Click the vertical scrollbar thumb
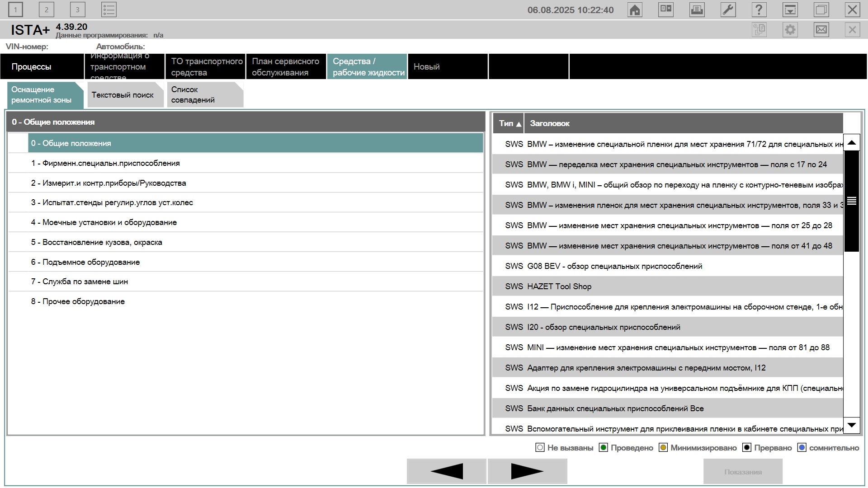The height and width of the screenshot is (488, 868). click(x=852, y=201)
